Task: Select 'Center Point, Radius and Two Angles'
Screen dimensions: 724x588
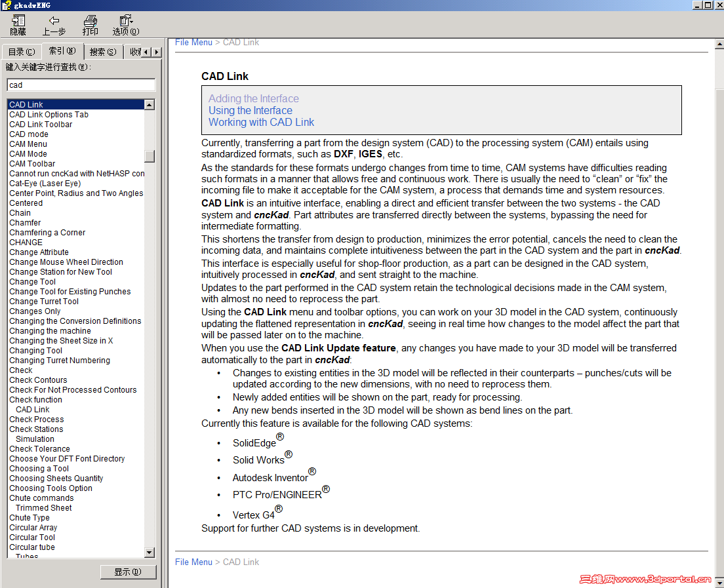Action: (76, 193)
